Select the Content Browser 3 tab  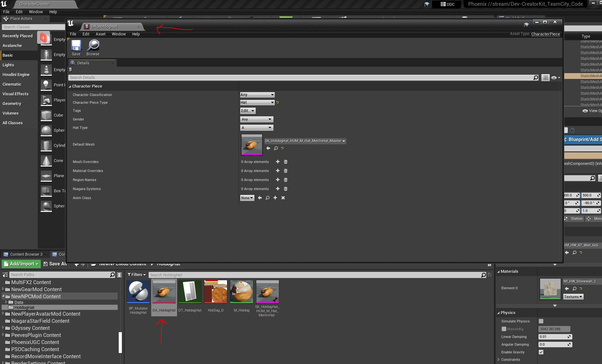[x=26, y=254]
